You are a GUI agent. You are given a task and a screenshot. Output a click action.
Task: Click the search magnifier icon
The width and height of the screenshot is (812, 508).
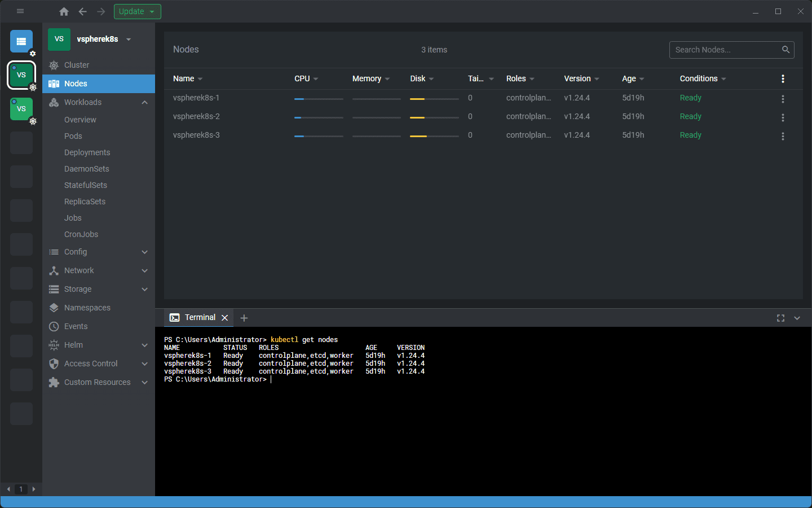pyautogui.click(x=785, y=50)
